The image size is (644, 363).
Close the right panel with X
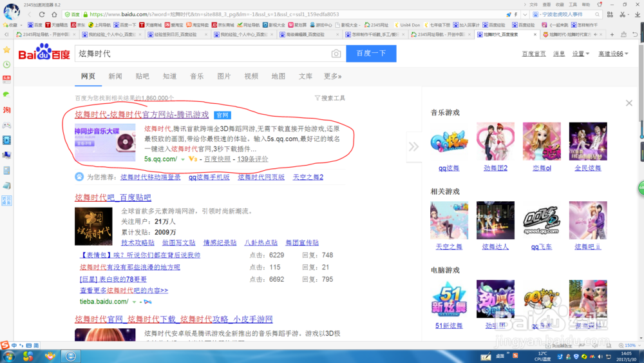pyautogui.click(x=629, y=103)
